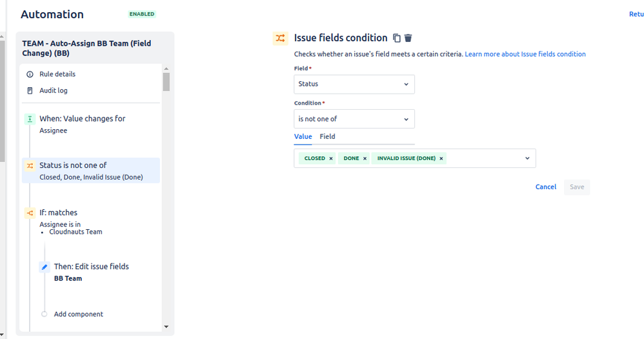
Task: Switch to the Field tab
Action: click(327, 136)
